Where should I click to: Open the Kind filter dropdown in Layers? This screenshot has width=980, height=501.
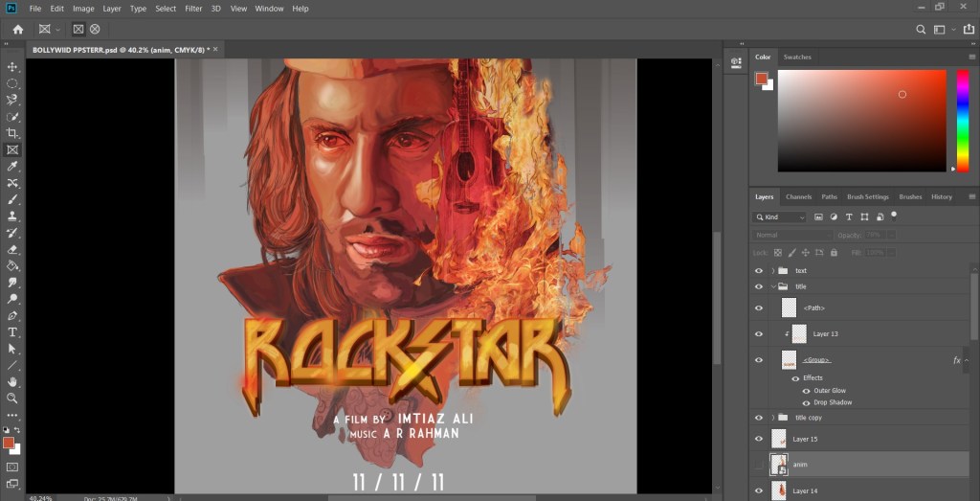tap(781, 217)
